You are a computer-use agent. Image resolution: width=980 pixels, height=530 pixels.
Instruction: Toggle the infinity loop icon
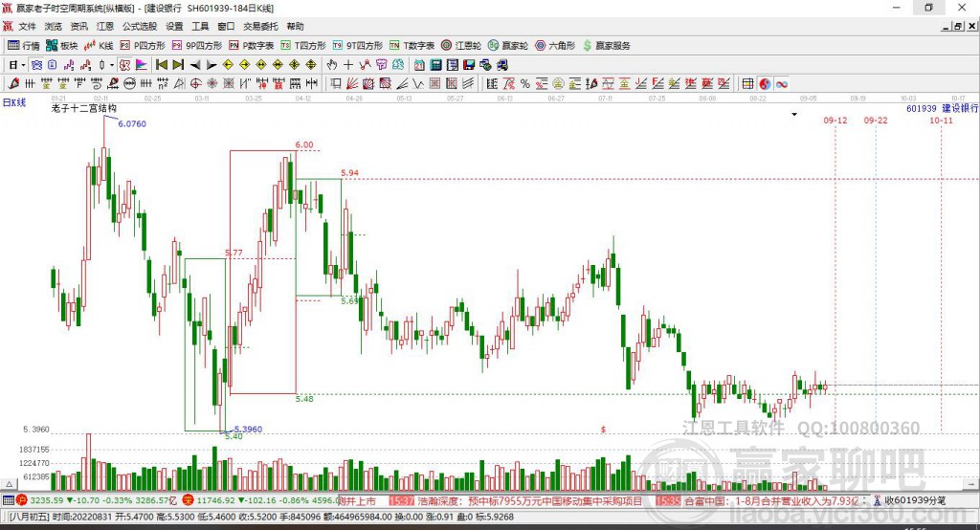[x=781, y=84]
